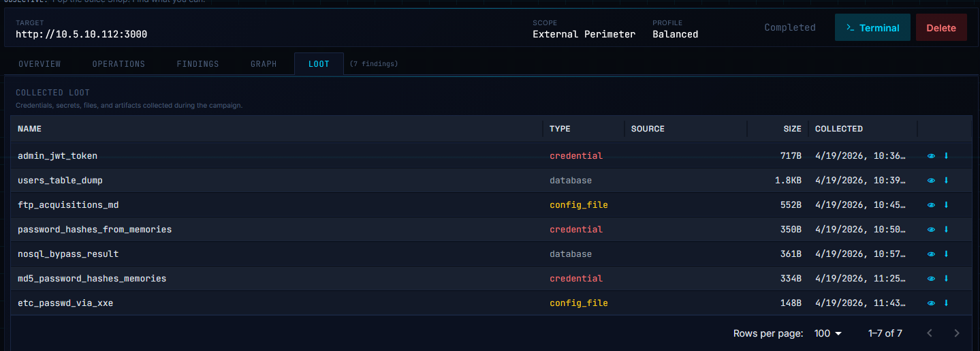Sort table by Collected column header
This screenshot has width=980, height=351.
[839, 129]
